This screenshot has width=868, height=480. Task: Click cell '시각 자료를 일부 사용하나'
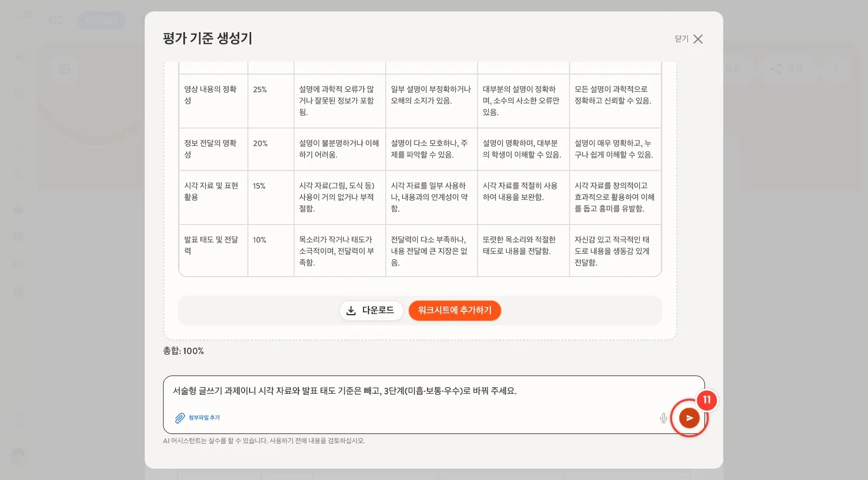pyautogui.click(x=431, y=197)
